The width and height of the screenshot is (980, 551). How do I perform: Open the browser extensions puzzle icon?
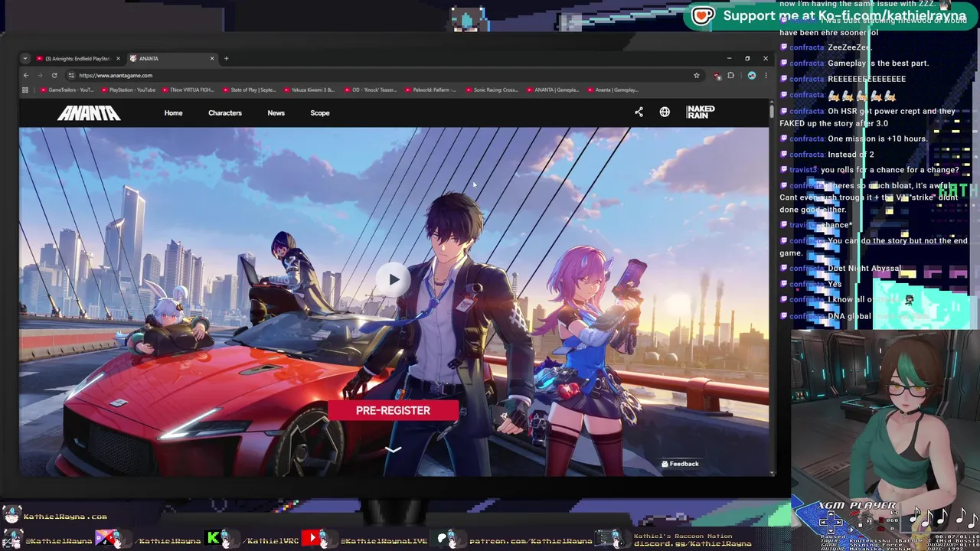(x=730, y=75)
